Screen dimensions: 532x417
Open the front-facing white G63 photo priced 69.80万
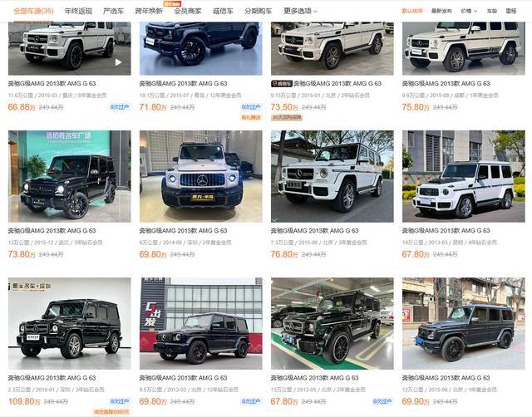coord(201,176)
